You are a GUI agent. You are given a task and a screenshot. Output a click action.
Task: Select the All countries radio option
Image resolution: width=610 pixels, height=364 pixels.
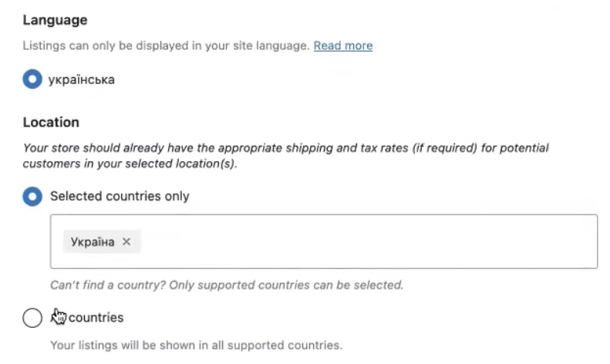32,318
